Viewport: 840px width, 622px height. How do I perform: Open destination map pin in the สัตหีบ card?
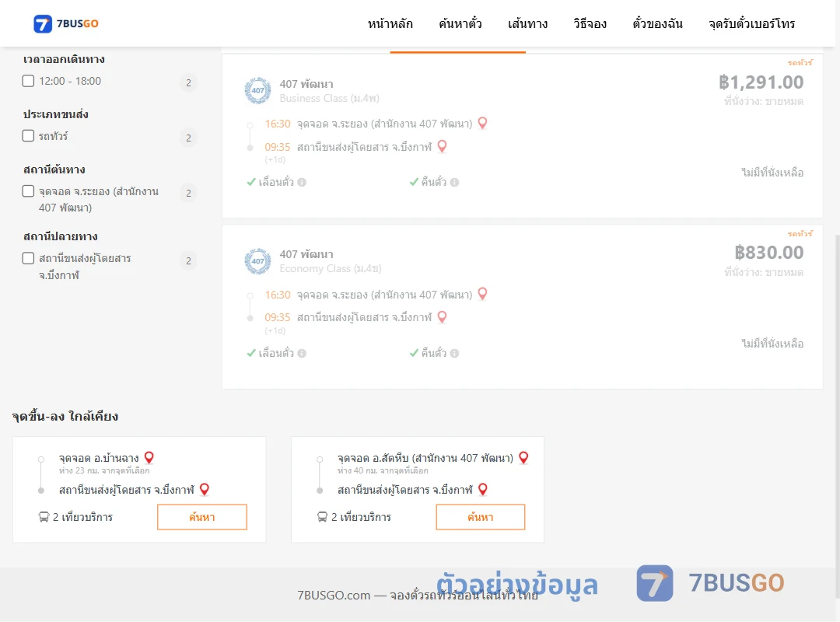483,489
